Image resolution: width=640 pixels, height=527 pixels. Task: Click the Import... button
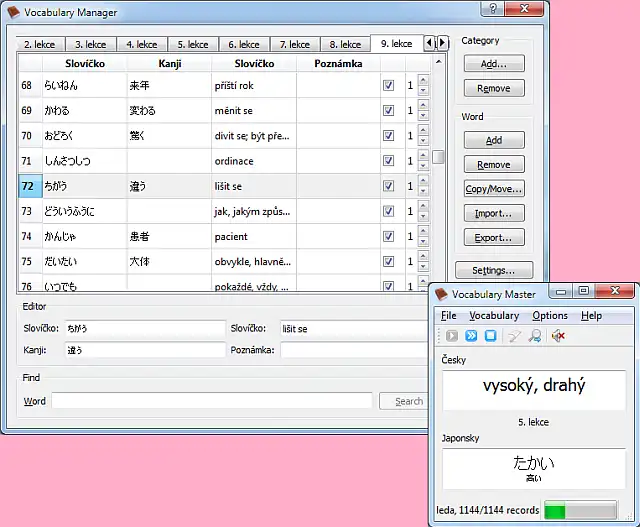(494, 213)
